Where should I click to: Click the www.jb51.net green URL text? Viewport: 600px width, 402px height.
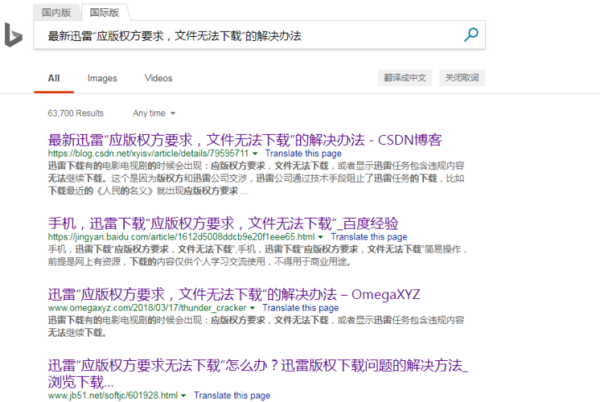coord(113,395)
